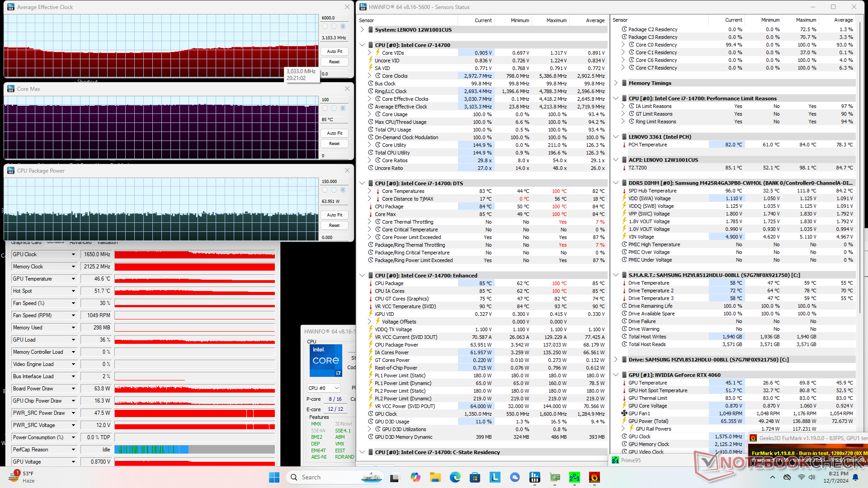The height and width of the screenshot is (488, 868).
Task: Click the HWiNFO Sensors Status title bar icon
Action: coord(363,7)
